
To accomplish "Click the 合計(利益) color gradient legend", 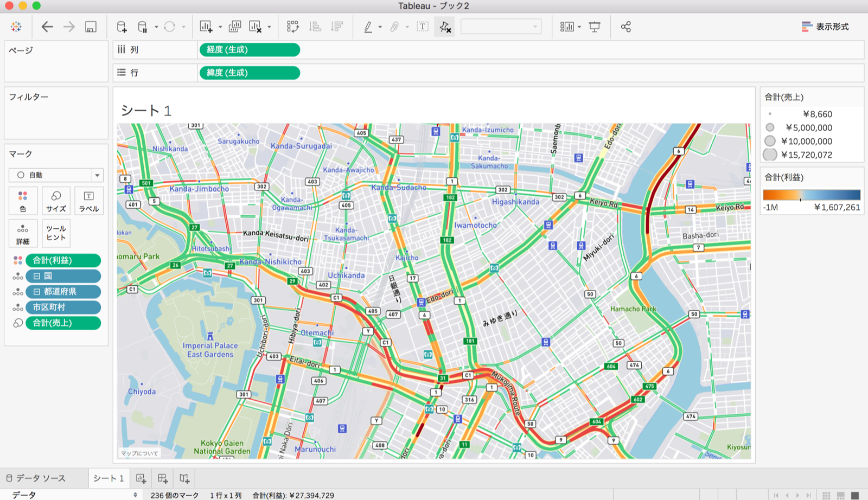I will (811, 195).
